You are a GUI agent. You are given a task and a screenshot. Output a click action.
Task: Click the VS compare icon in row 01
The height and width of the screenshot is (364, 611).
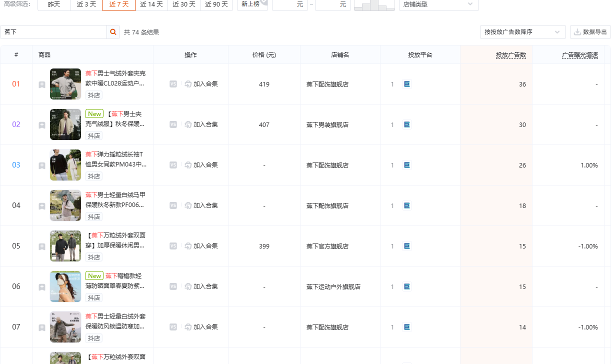tap(173, 84)
